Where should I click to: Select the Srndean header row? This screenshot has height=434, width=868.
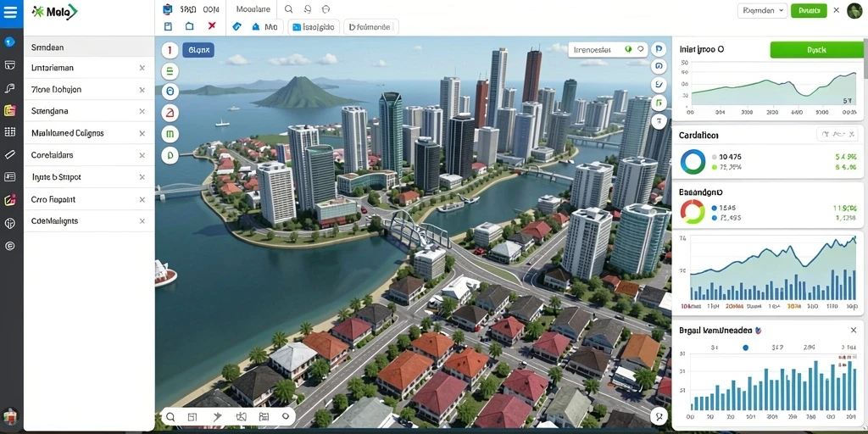88,47
